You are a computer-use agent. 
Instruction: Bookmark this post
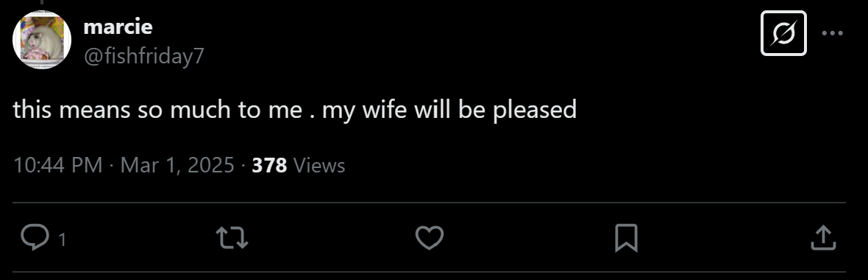point(626,238)
